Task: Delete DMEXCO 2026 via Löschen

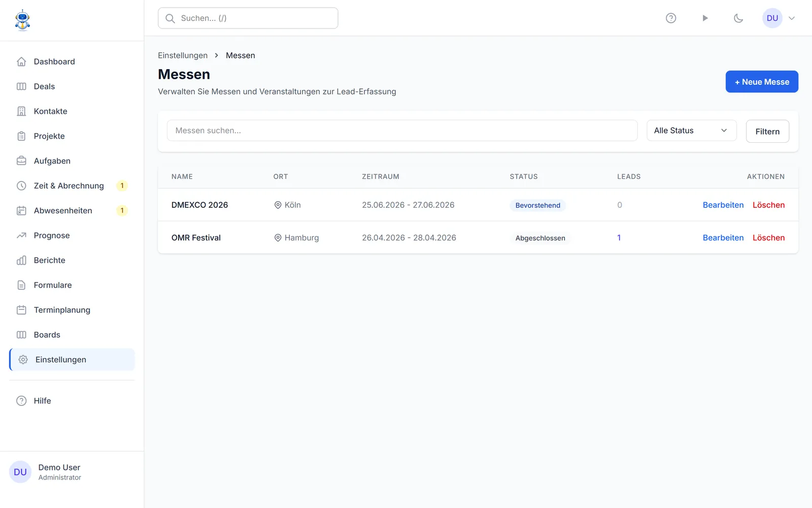Action: pos(768,205)
